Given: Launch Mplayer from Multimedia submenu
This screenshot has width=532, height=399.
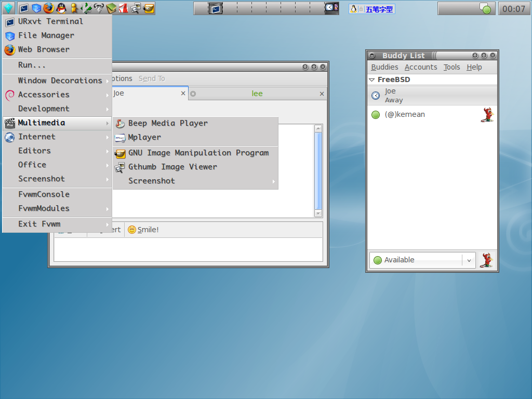Looking at the screenshot, I should pyautogui.click(x=195, y=137).
